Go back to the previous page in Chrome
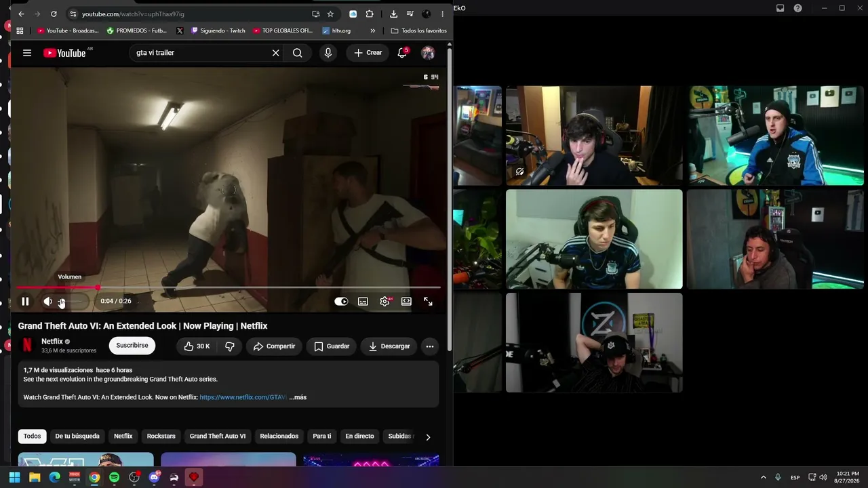The height and width of the screenshot is (488, 868). click(21, 14)
